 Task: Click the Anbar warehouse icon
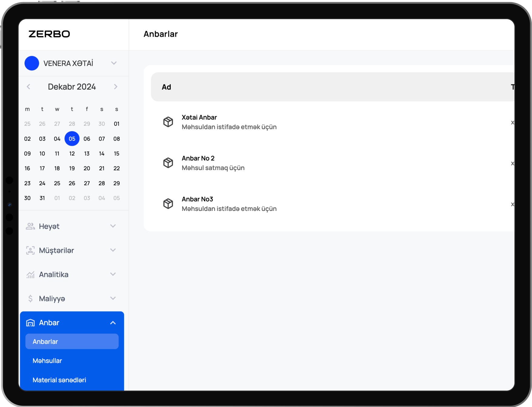[30, 323]
